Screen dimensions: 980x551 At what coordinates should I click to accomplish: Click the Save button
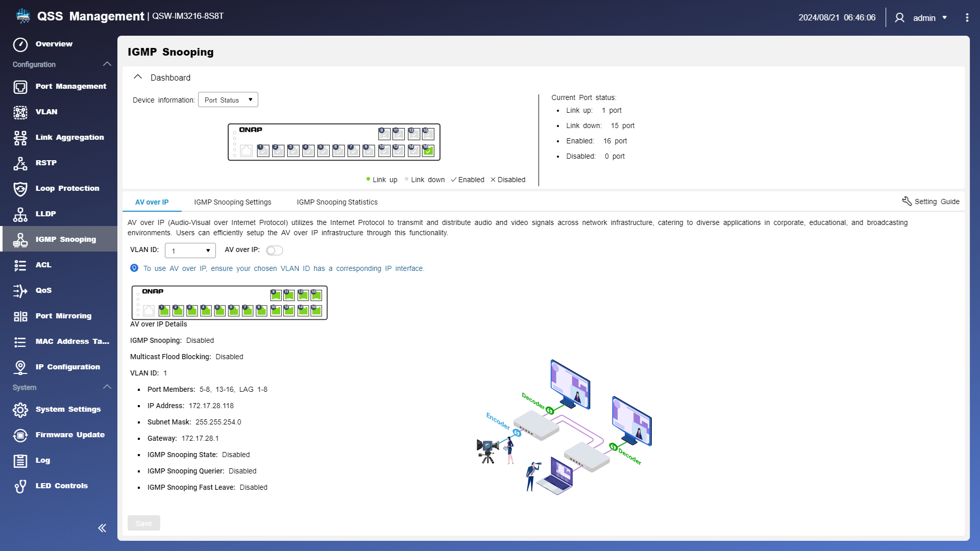143,523
